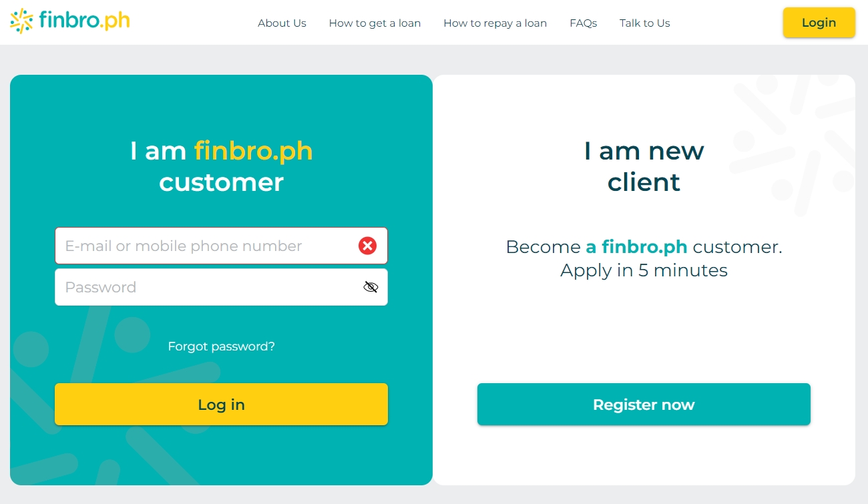
Task: Click the finbro.ph starburst logo icon
Action: [22, 21]
